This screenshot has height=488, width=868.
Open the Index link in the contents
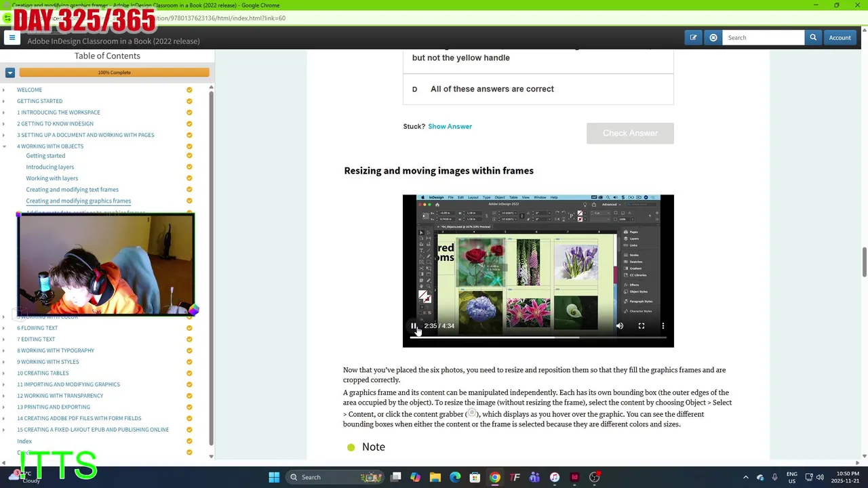24,441
